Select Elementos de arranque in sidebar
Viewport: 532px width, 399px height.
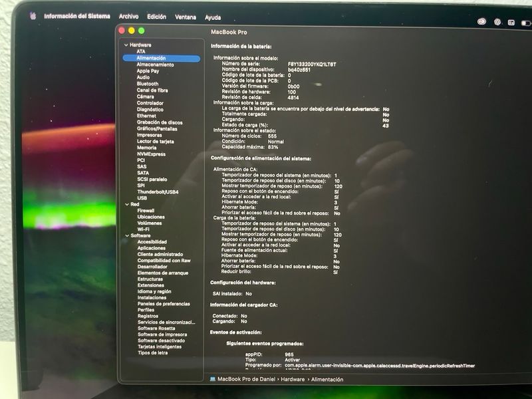[163, 273]
